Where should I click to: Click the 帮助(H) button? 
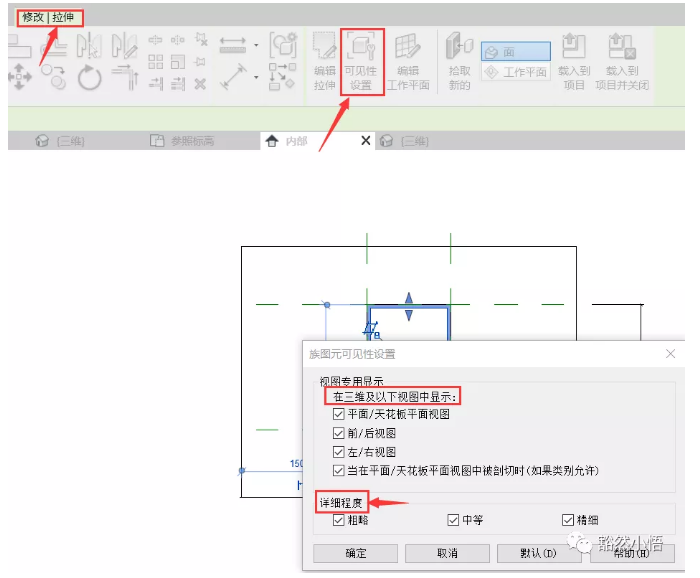click(x=632, y=553)
